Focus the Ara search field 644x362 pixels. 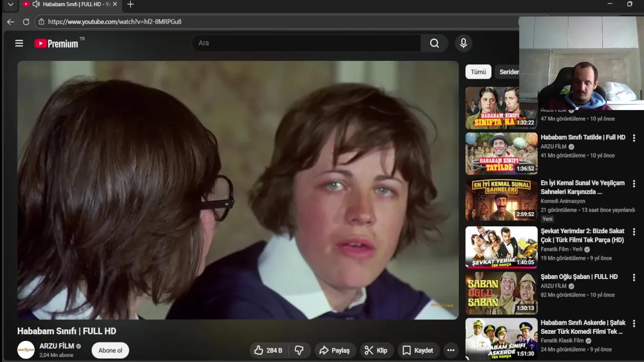point(306,43)
